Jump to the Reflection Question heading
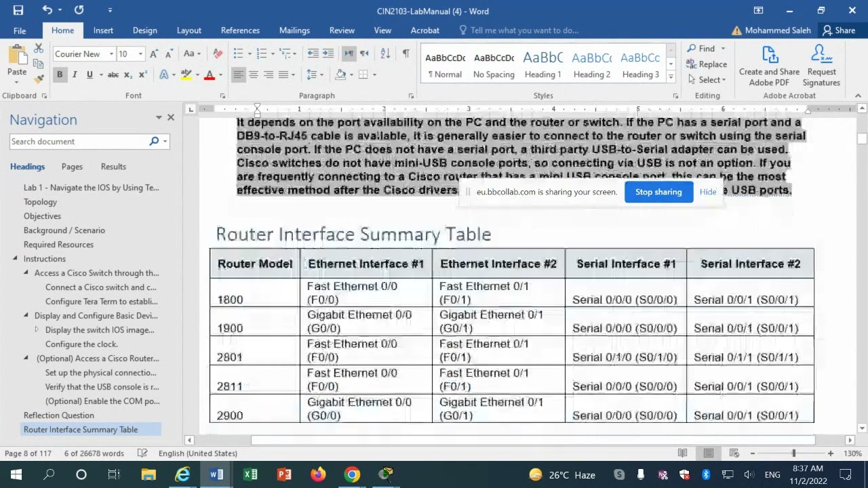The height and width of the screenshot is (488, 868). click(x=59, y=415)
